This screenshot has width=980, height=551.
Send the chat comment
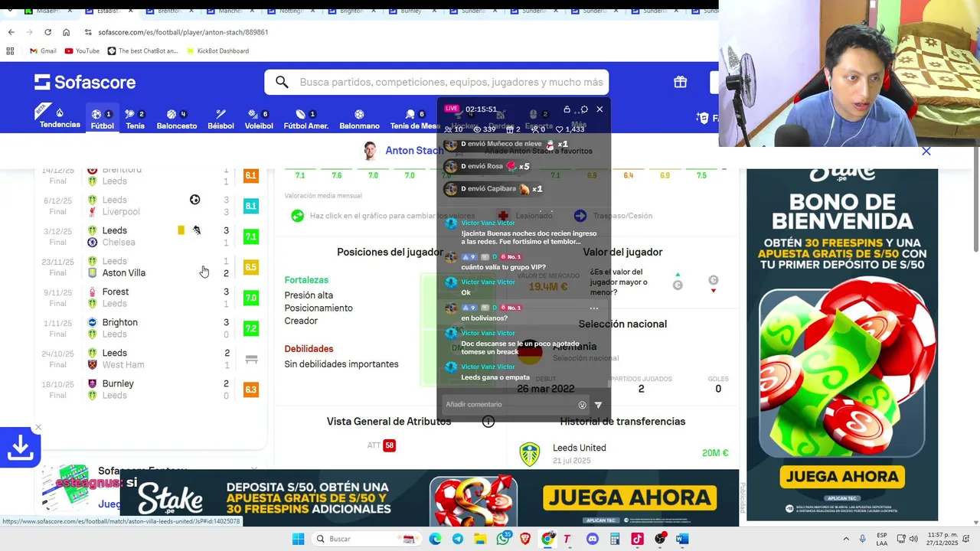[598, 405]
